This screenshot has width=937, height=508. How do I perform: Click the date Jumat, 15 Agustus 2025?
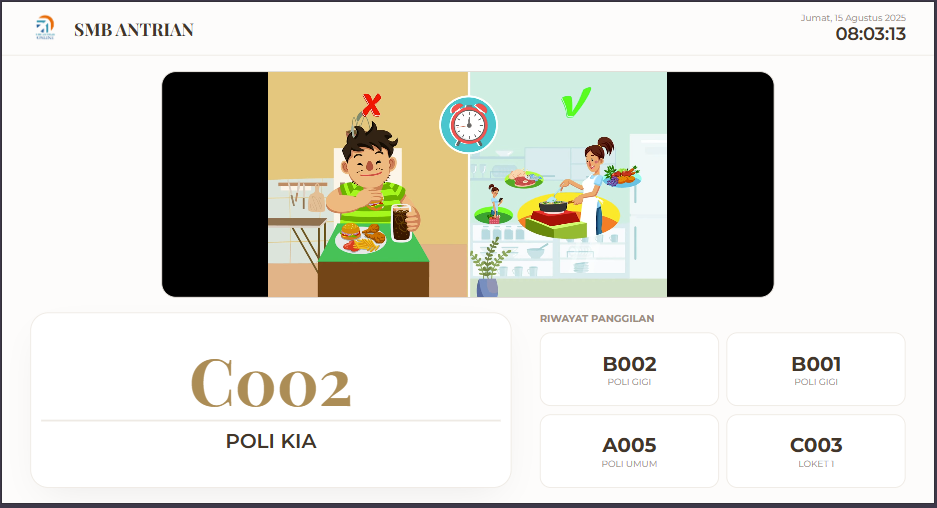pos(853,18)
